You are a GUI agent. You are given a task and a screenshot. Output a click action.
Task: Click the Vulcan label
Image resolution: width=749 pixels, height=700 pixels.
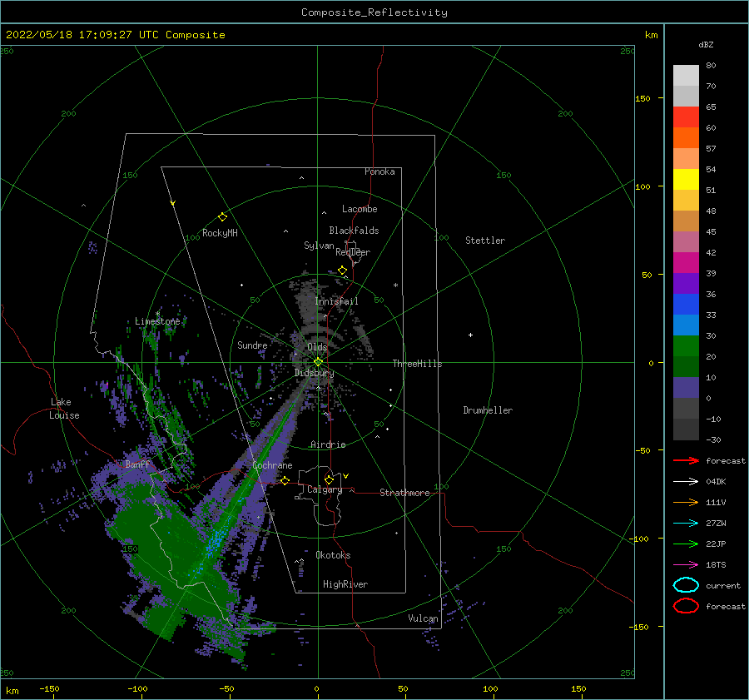423,618
